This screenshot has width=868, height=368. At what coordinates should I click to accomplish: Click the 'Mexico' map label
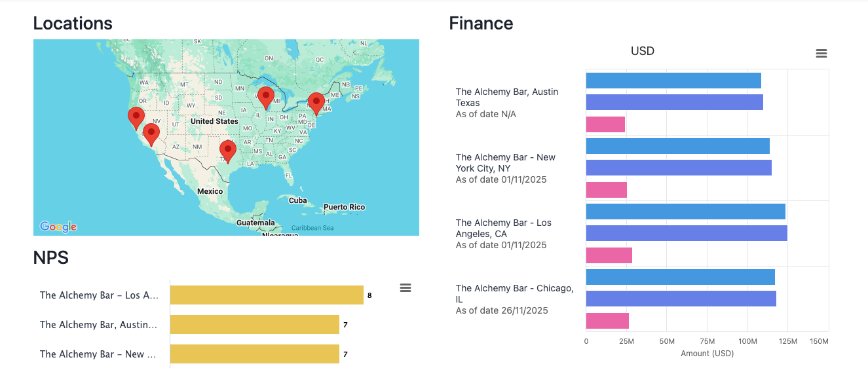point(210,191)
